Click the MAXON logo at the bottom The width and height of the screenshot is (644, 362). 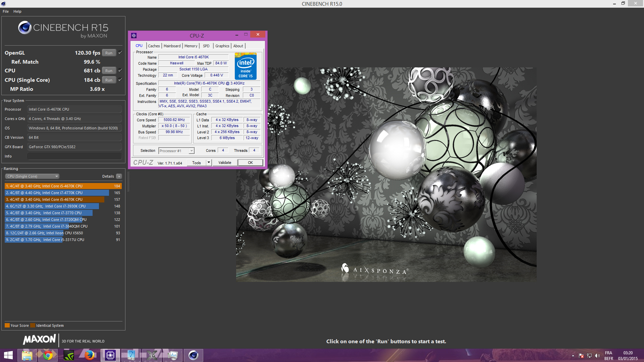point(39,340)
